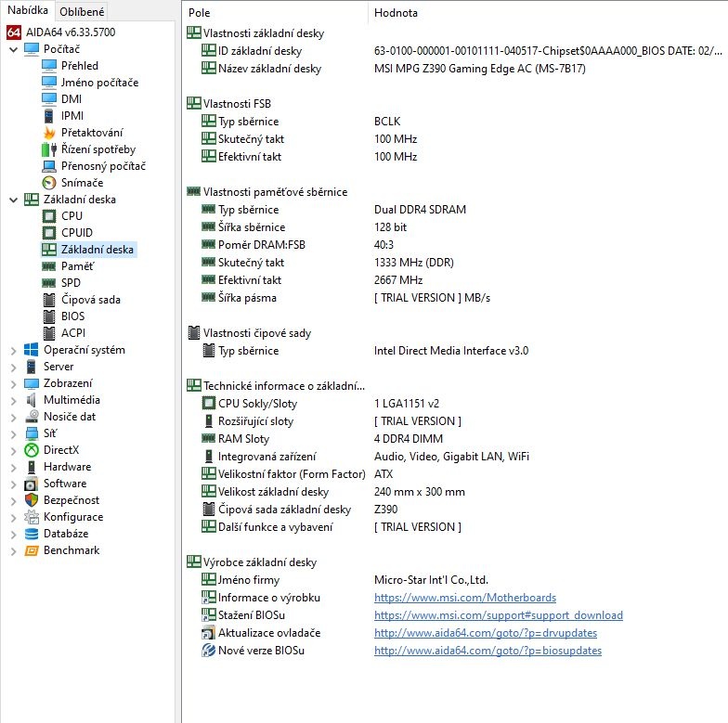Select the CPUID chip icon
This screenshot has height=723, width=728.
pyautogui.click(x=49, y=233)
